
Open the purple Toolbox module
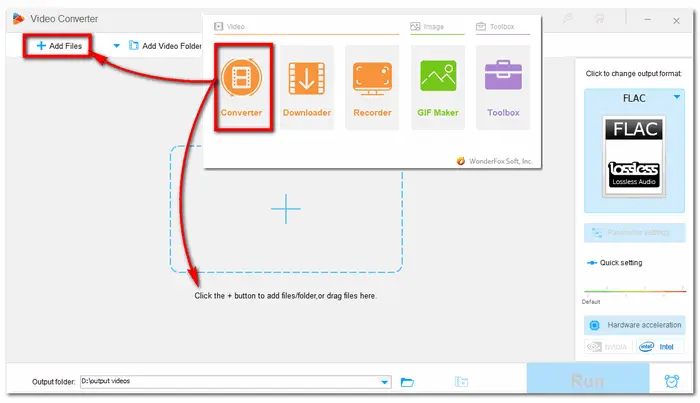503,87
